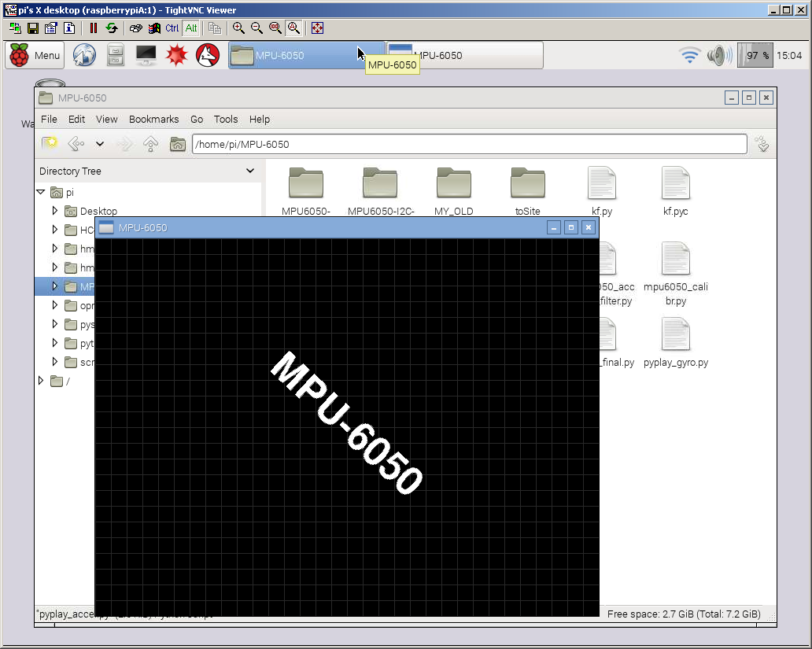Open the Directory Tree side pane dropdown
The width and height of the screenshot is (812, 649).
point(250,171)
